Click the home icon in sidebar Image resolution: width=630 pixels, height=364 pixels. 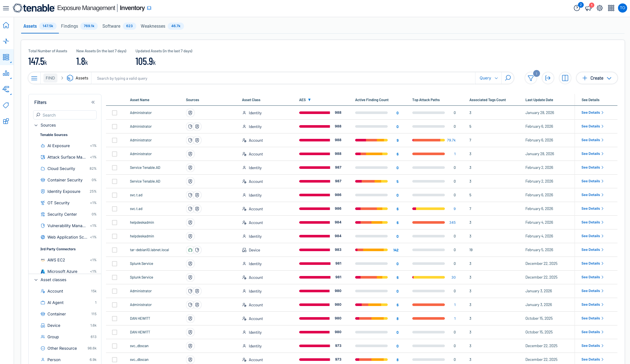click(x=6, y=25)
